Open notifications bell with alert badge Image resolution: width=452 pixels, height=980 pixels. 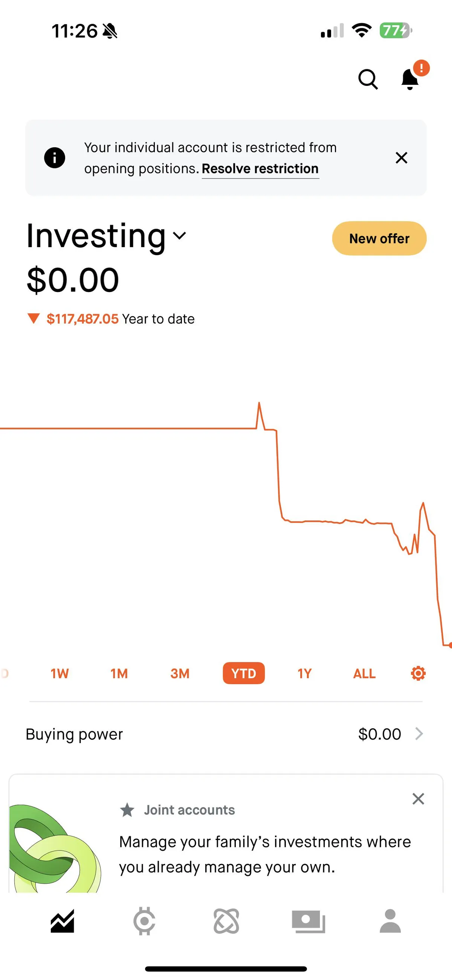[x=410, y=79]
